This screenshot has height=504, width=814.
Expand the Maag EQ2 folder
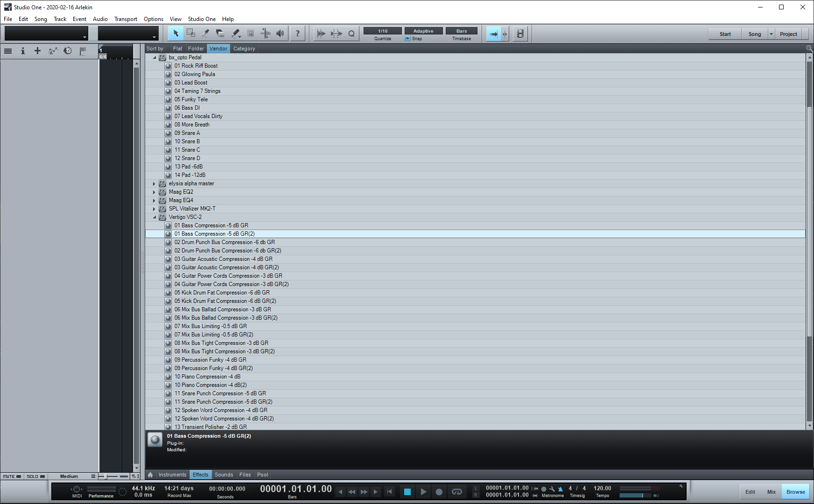154,192
